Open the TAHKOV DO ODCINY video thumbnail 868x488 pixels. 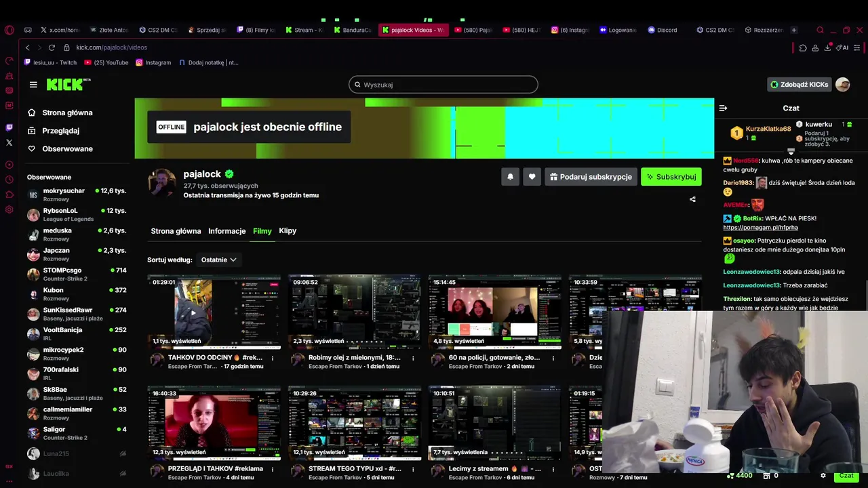point(214,311)
